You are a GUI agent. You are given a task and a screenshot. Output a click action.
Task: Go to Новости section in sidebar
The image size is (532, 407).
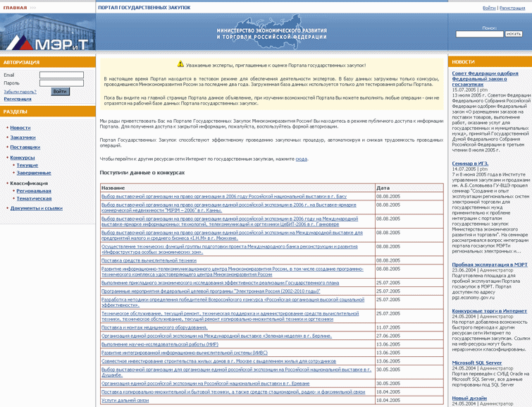20,127
